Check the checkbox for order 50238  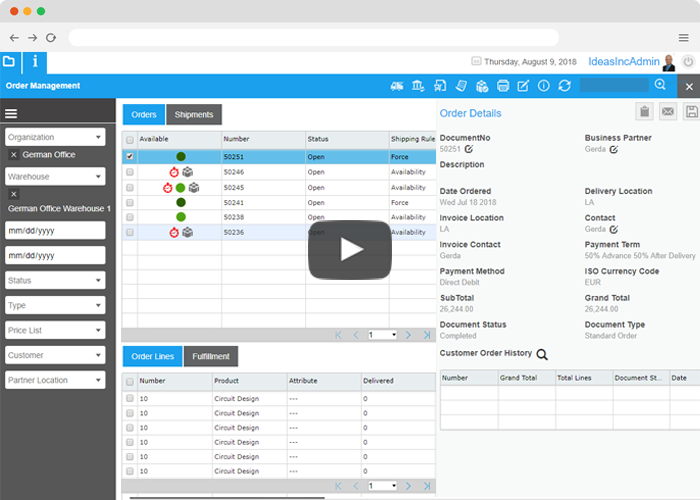coord(130,217)
